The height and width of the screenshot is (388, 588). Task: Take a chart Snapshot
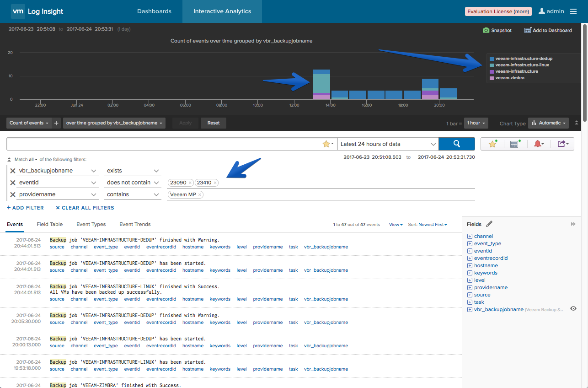(x=497, y=30)
